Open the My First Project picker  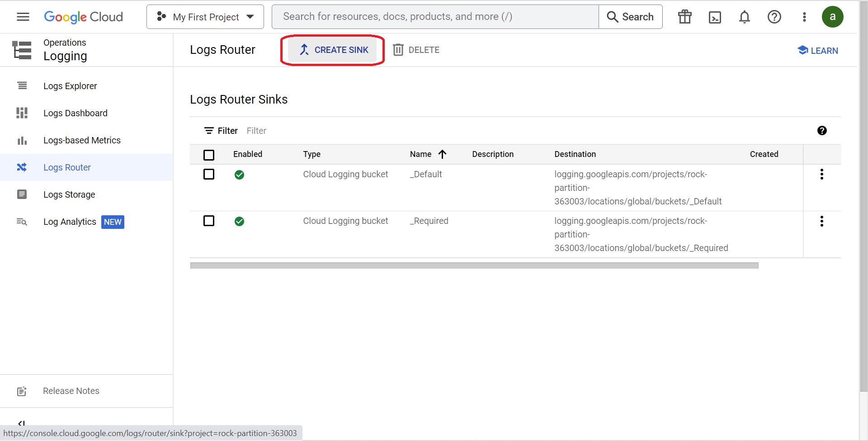[205, 17]
